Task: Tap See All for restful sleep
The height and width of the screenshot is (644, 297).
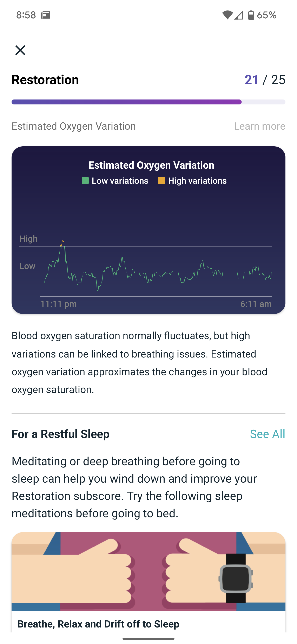Action: pyautogui.click(x=267, y=434)
